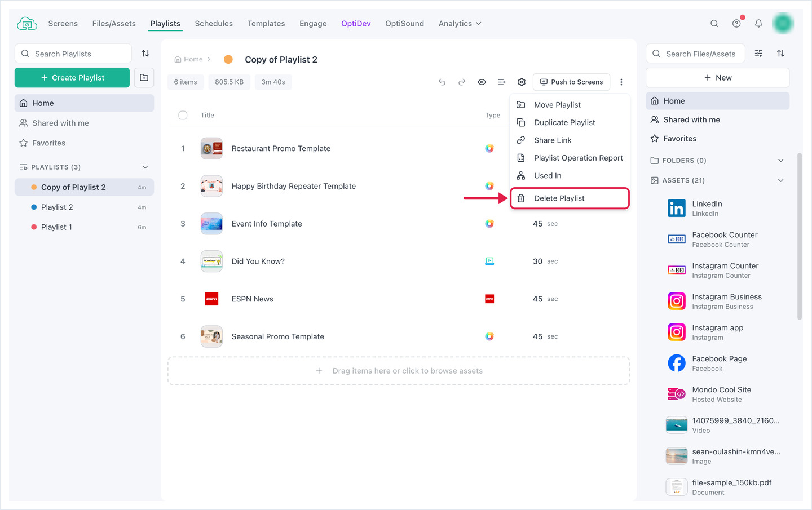Image resolution: width=812 pixels, height=510 pixels.
Task: Select the Used In menu entry
Action: pos(570,176)
